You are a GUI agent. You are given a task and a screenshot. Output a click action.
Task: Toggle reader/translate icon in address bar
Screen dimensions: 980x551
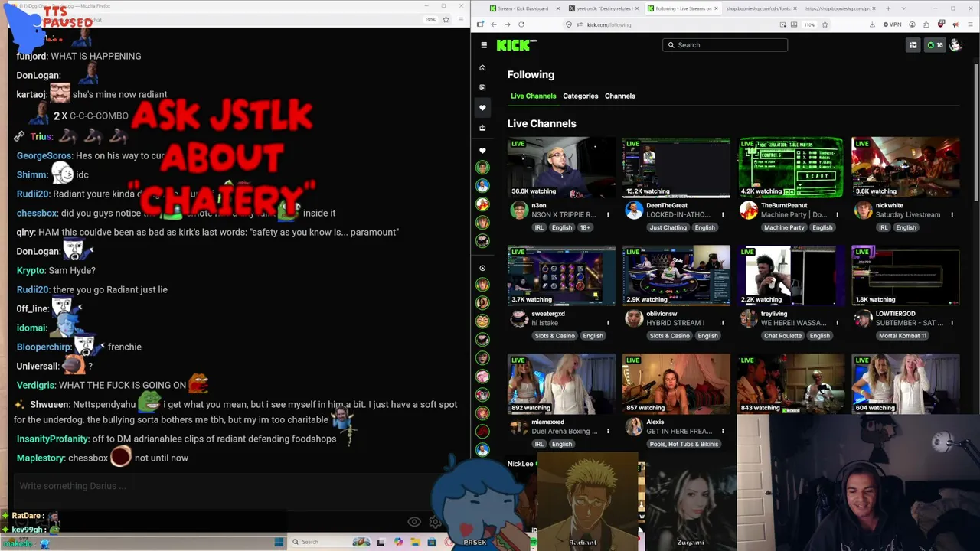click(x=782, y=24)
